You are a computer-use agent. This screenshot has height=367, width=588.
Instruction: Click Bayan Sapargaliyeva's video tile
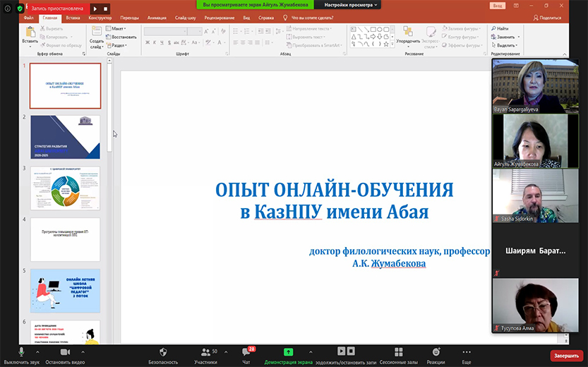pos(536,86)
